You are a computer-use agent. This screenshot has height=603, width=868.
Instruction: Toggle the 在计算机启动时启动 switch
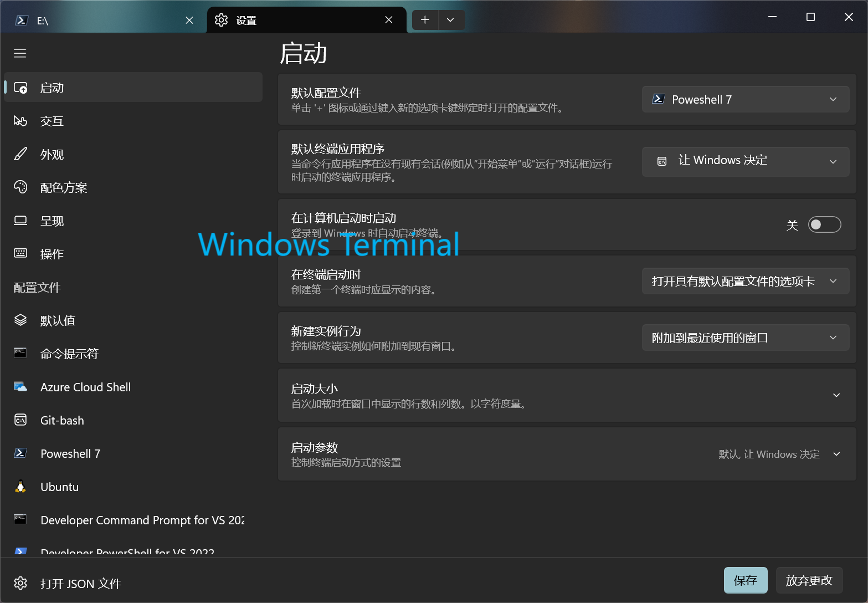[824, 224]
